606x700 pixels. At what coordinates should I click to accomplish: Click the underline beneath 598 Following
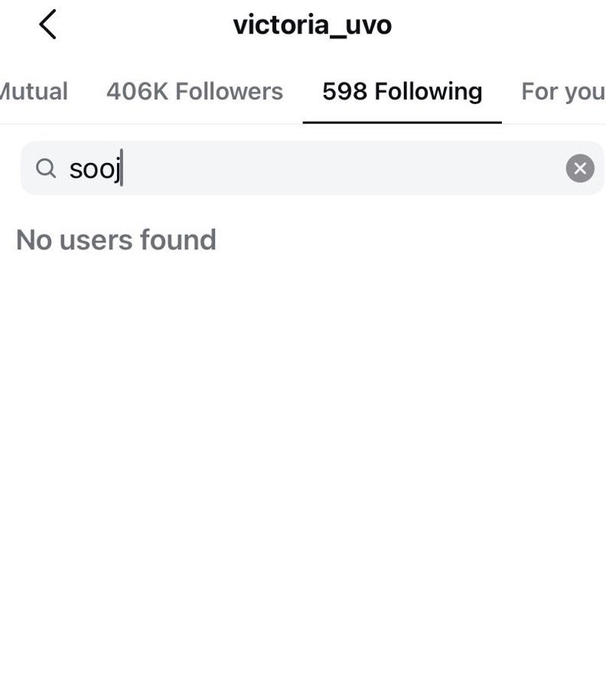pyautogui.click(x=402, y=122)
